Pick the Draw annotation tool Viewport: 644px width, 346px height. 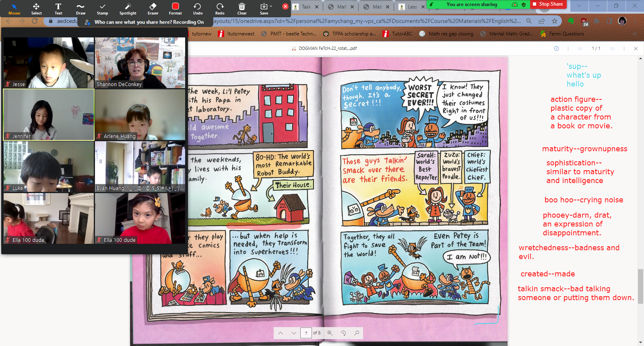[x=80, y=8]
